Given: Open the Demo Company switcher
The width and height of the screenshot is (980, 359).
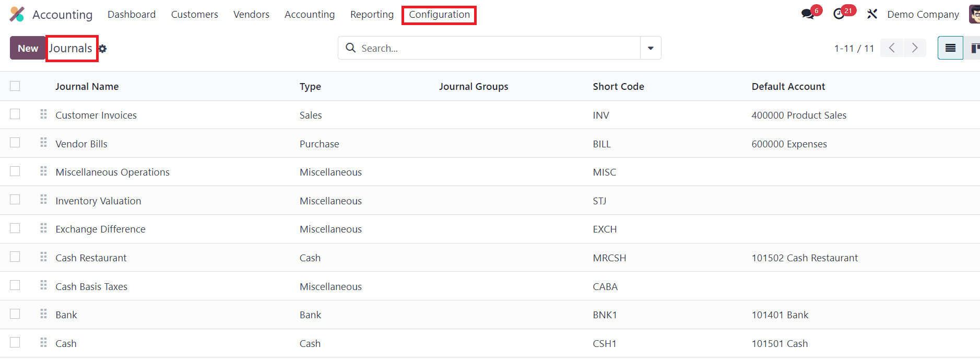Looking at the screenshot, I should [x=923, y=15].
